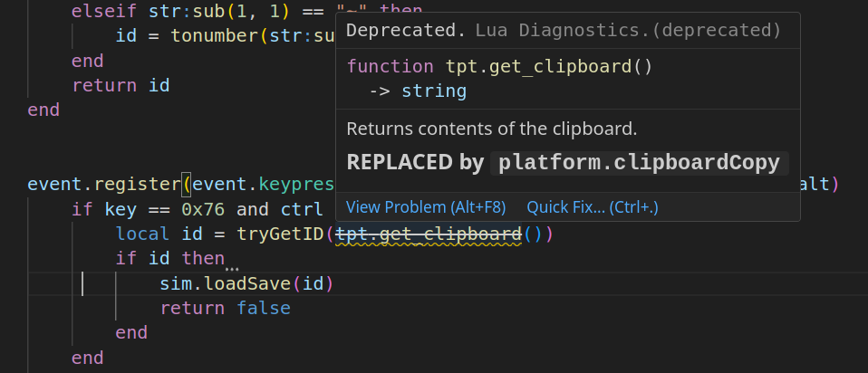The width and height of the screenshot is (868, 373).
Task: Click the '-> string' return type in hover
Action: coord(418,91)
